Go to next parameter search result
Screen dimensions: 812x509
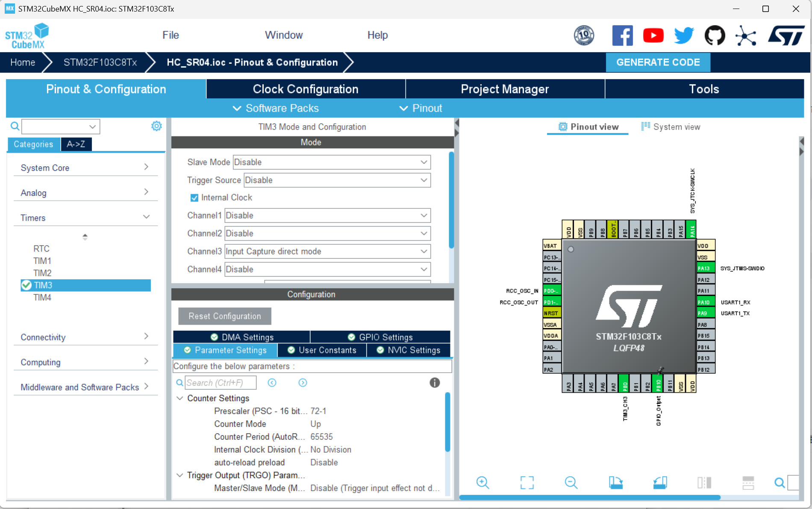303,383
